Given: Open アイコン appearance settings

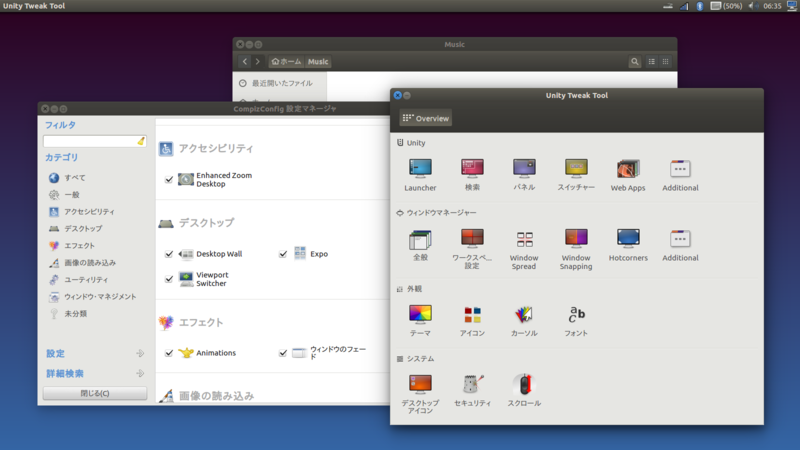Looking at the screenshot, I should click(x=472, y=320).
